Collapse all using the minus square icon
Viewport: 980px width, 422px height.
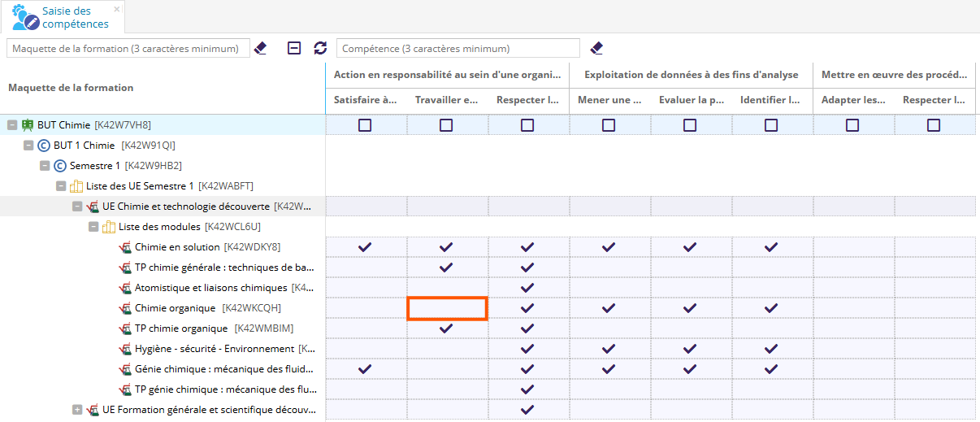coord(294,49)
